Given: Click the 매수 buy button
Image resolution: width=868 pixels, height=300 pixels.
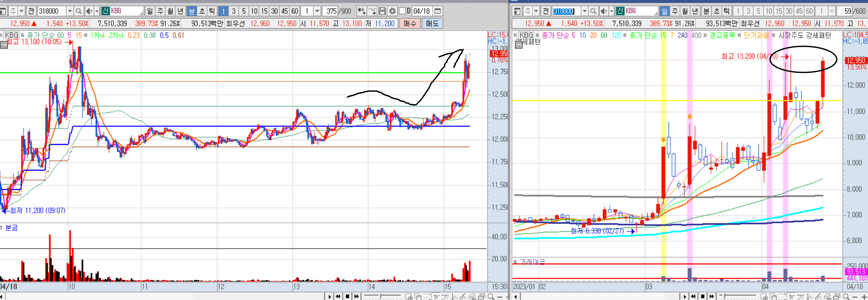Looking at the screenshot, I should 410,24.
